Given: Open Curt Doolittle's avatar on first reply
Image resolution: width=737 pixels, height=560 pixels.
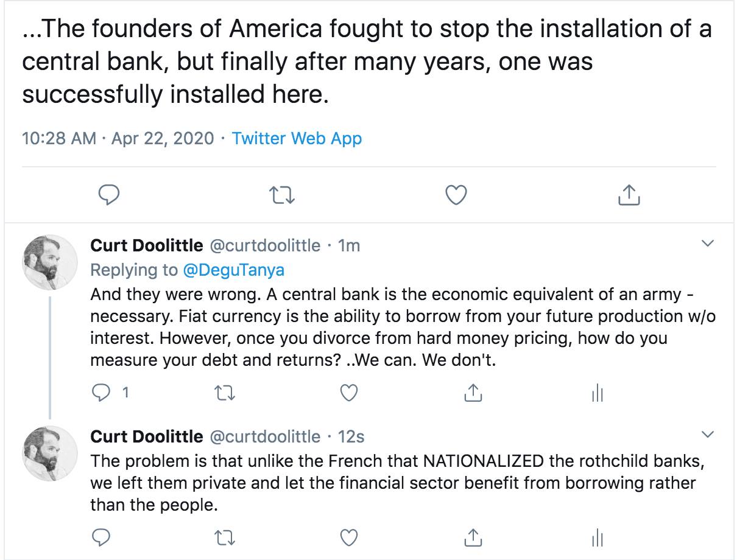Looking at the screenshot, I should (50, 262).
